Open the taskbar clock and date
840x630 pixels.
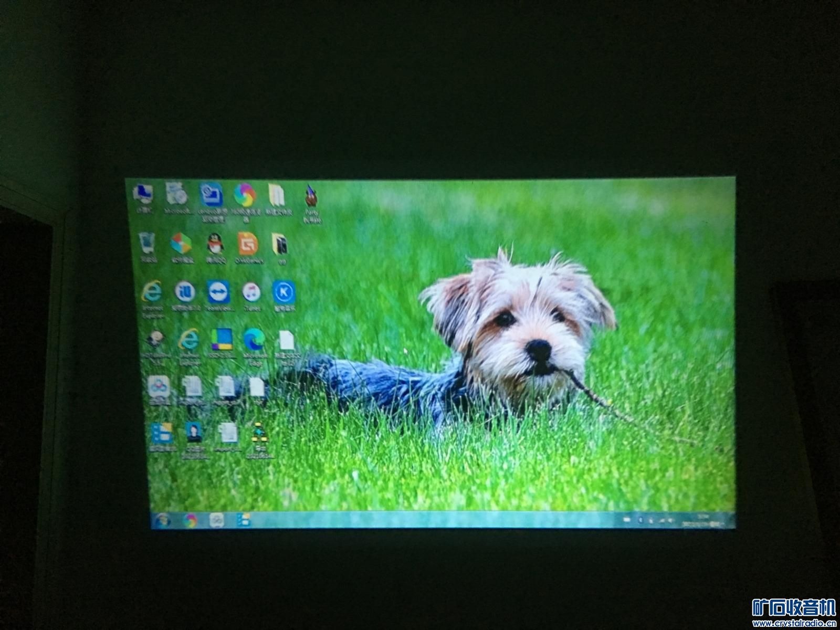tap(702, 520)
